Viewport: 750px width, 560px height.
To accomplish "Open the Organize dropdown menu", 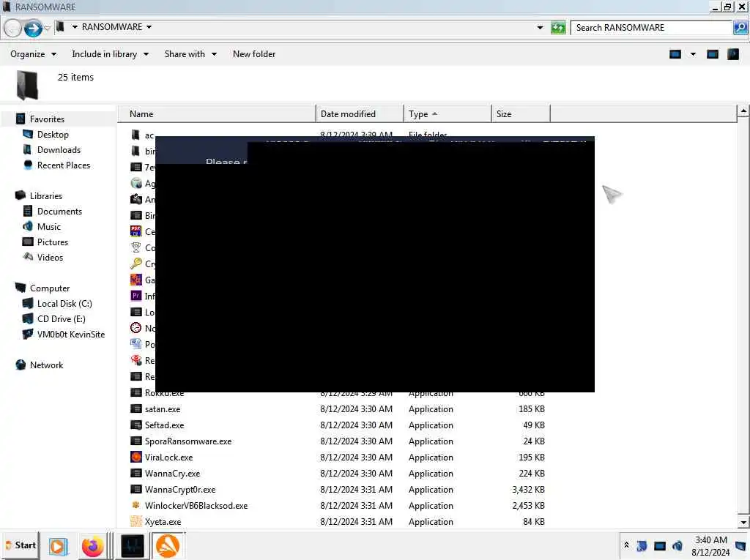I will click(33, 54).
